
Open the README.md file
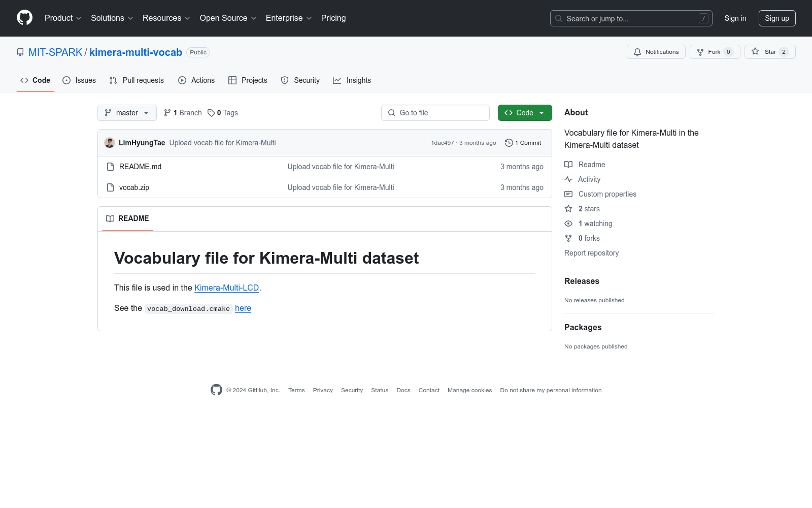tap(140, 167)
